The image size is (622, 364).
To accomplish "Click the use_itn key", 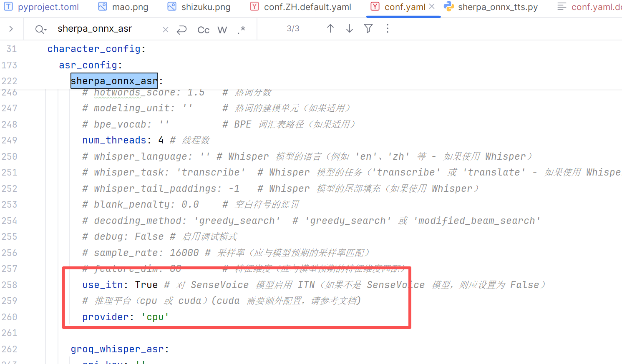I will tap(103, 285).
